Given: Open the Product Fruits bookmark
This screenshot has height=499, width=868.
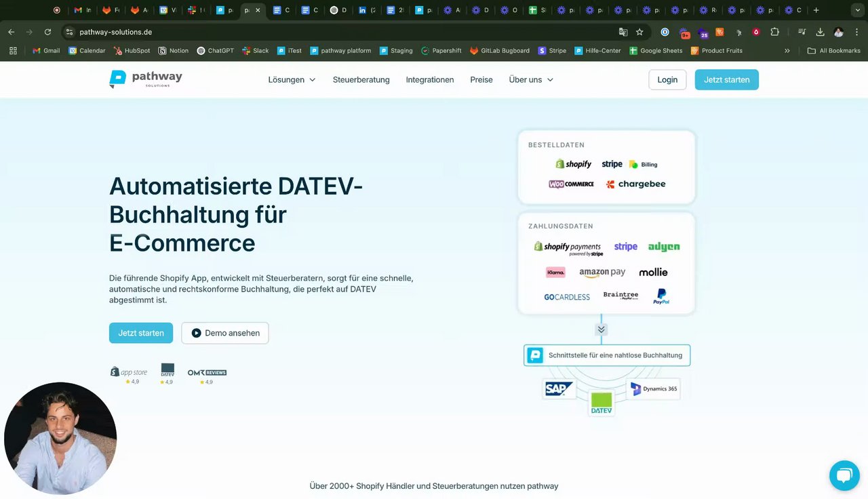Looking at the screenshot, I should [x=716, y=50].
